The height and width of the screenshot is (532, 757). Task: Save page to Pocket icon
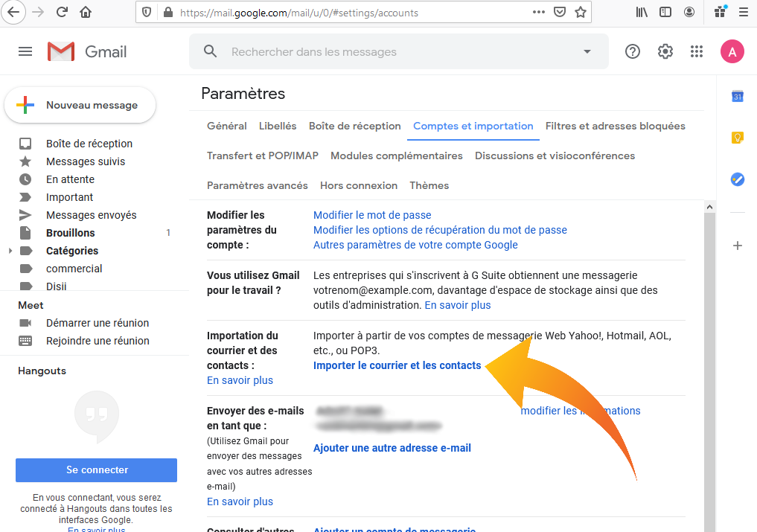(x=560, y=12)
